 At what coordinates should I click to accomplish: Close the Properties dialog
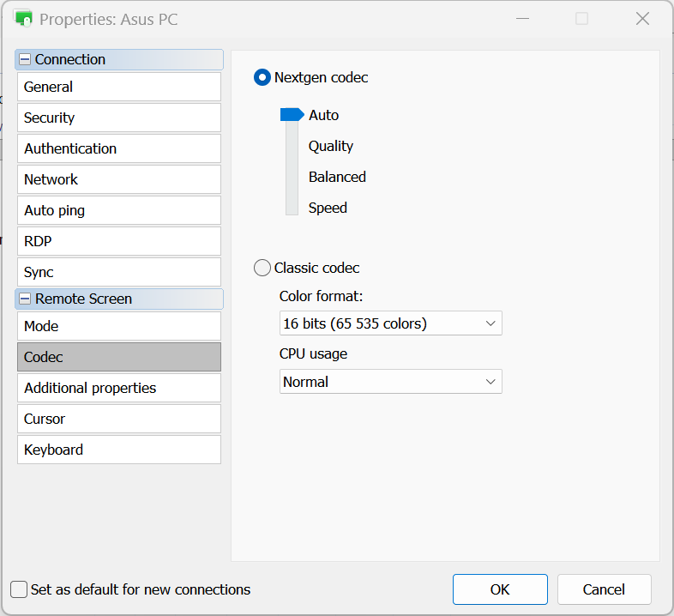(642, 19)
